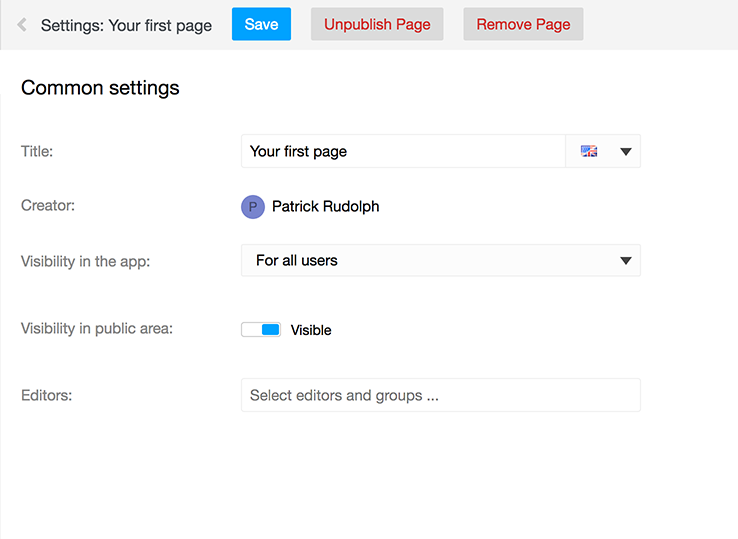The height and width of the screenshot is (539, 738).
Task: Go back using the left chevron arrow
Action: click(x=22, y=24)
